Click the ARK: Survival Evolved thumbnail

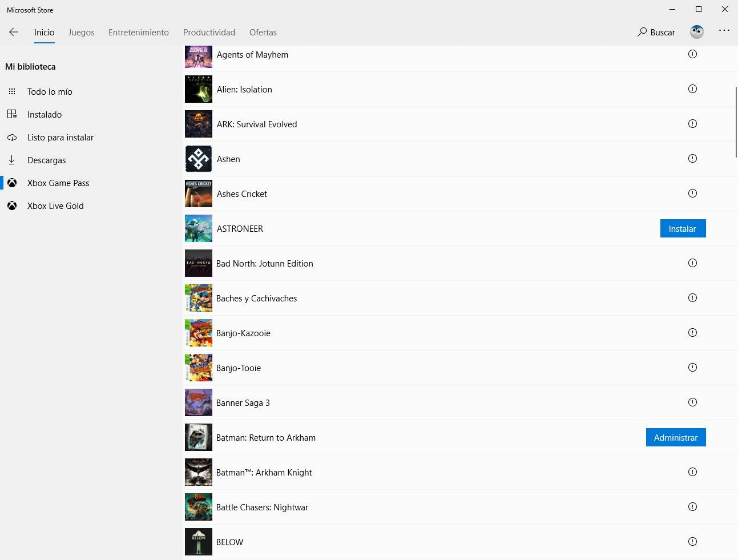[x=199, y=124]
